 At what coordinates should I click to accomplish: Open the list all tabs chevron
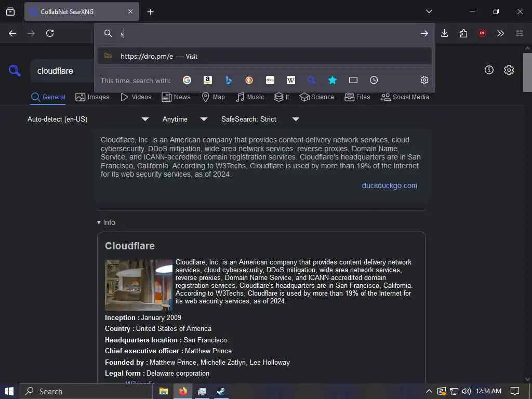tap(429, 11)
